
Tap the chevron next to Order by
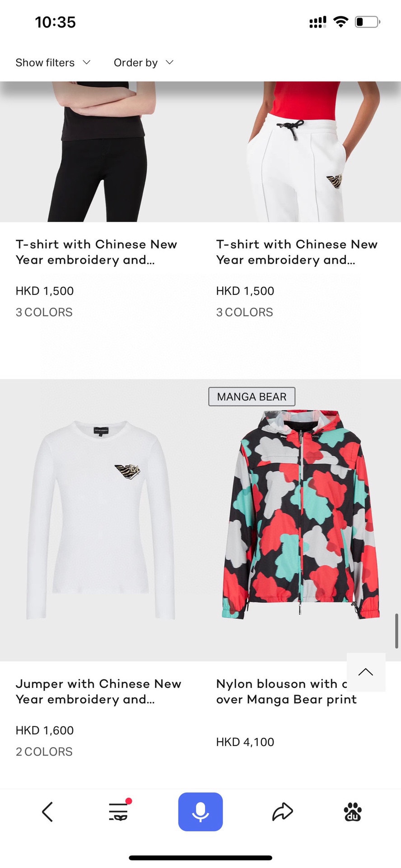coord(169,62)
